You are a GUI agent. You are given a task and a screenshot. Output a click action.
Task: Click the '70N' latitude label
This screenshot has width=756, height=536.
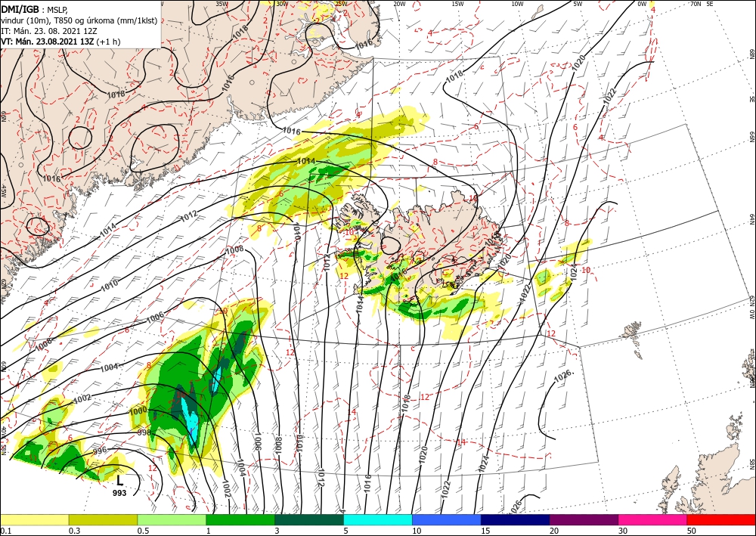tap(696, 4)
